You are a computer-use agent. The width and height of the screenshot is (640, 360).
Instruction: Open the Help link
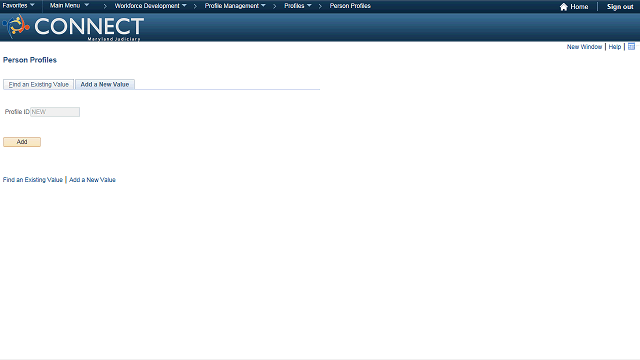pyautogui.click(x=615, y=47)
